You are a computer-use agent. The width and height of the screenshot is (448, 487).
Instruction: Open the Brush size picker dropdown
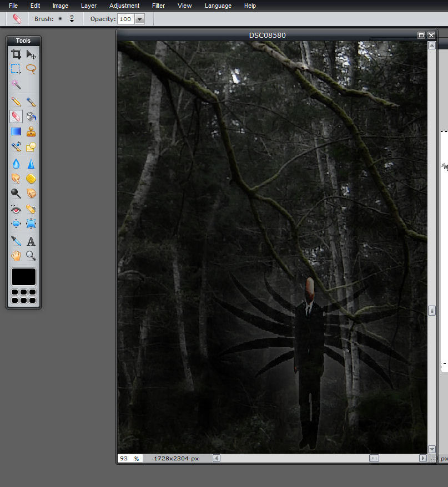[72, 19]
